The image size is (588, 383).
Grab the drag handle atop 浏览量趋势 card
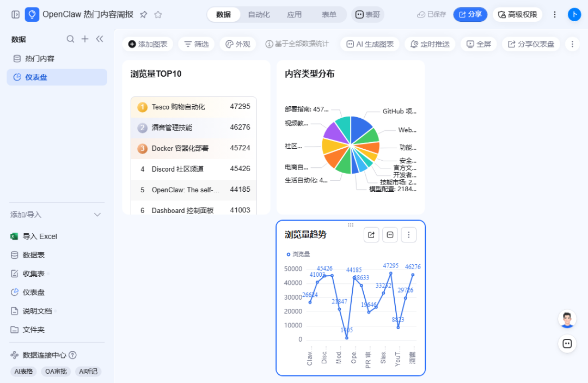[x=351, y=225]
